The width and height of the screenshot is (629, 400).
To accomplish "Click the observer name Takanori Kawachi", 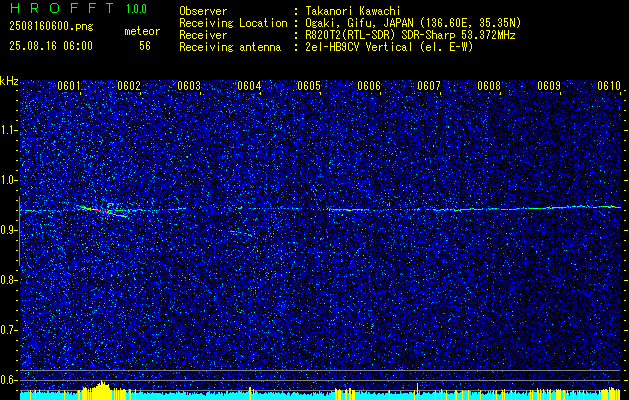I will click(353, 11).
